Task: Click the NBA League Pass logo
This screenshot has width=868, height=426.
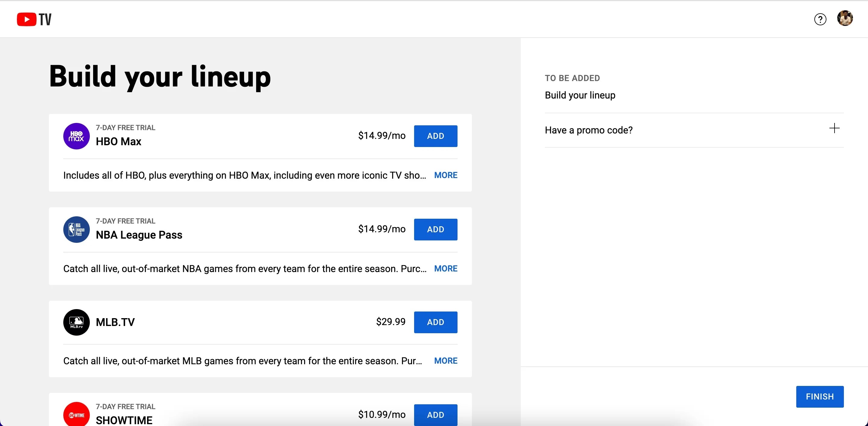Action: pos(76,229)
